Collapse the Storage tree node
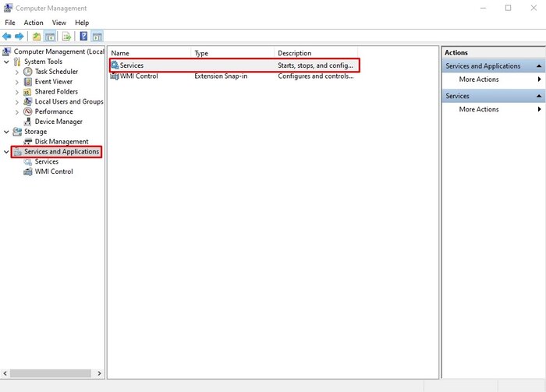Screen dimensions: 546x392 [x=6, y=132]
